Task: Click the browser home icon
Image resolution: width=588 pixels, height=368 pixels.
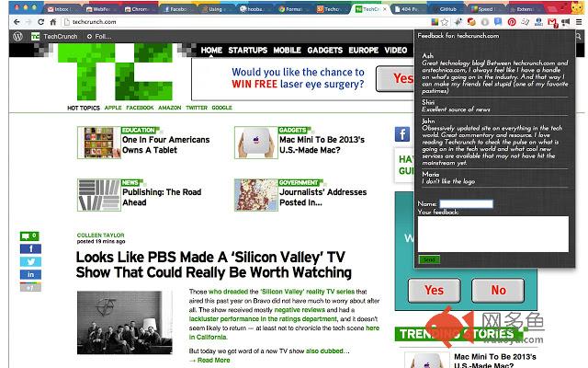Action: click(53, 22)
